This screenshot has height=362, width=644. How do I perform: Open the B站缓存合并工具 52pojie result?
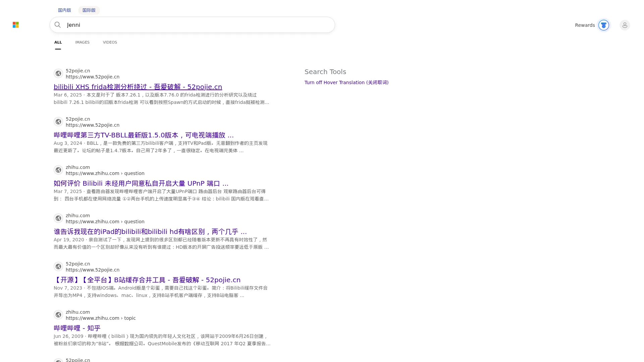[147, 280]
